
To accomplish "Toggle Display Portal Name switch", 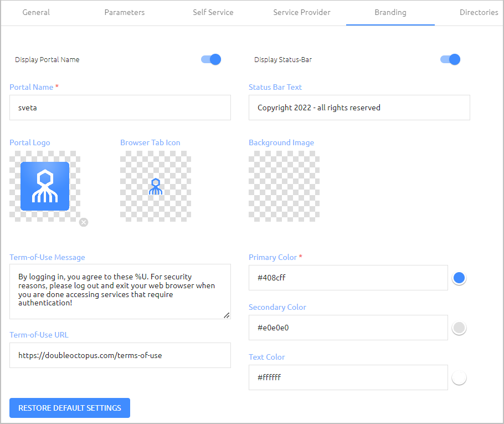I will pos(211,59).
